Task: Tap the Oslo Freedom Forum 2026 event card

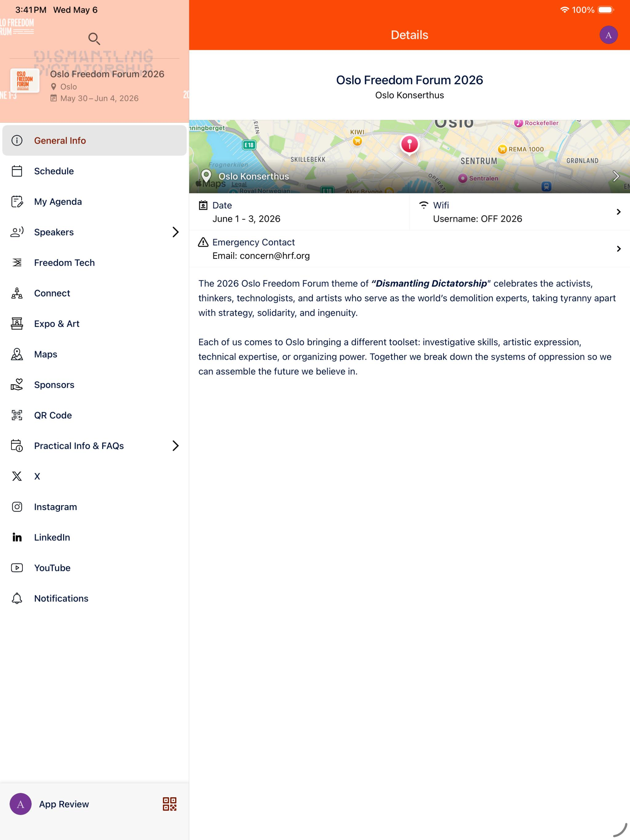Action: (94, 86)
